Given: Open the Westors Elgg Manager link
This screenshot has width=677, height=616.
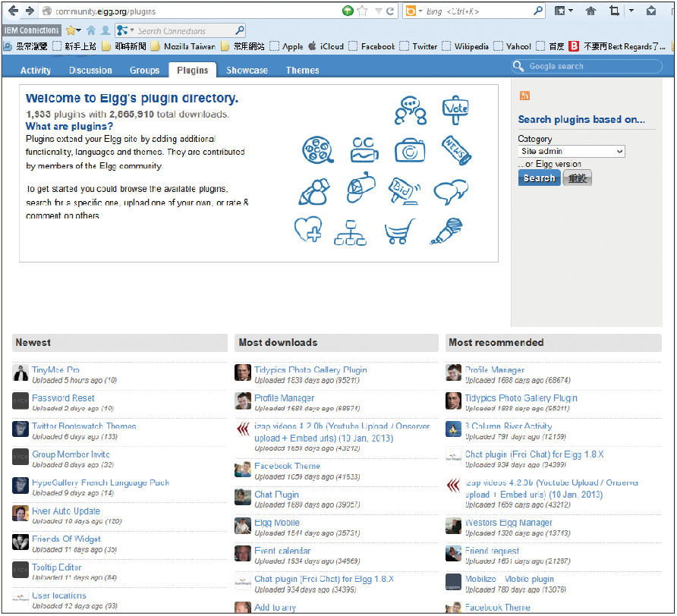Looking at the screenshot, I should (509, 523).
